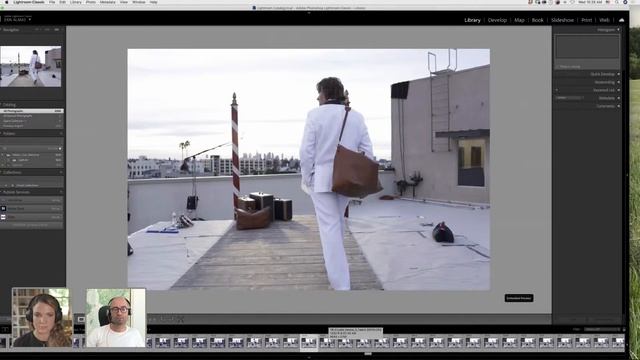Viewport: 640px width, 360px height.
Task: Open the Help menu
Action: coord(153,2)
